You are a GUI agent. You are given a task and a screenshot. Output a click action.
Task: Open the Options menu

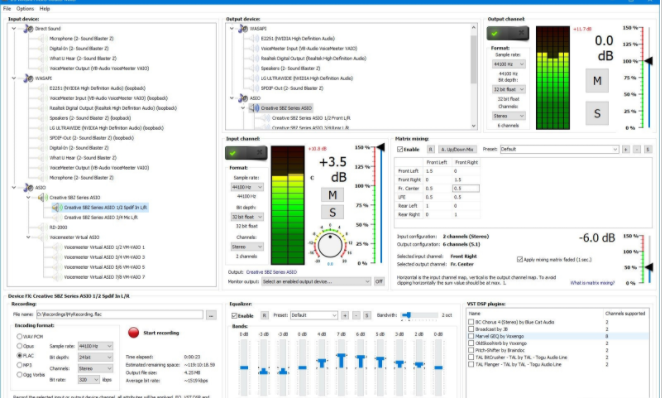(x=25, y=8)
